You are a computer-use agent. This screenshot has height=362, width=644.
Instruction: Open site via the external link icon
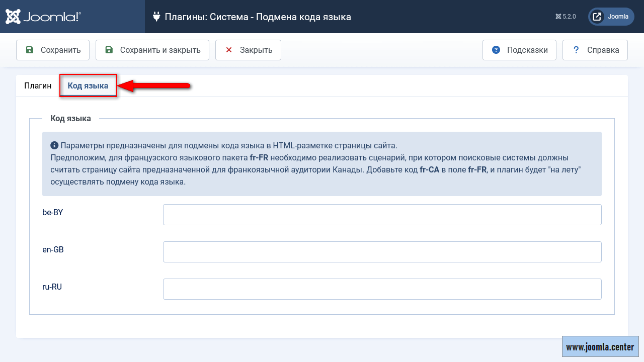click(597, 17)
